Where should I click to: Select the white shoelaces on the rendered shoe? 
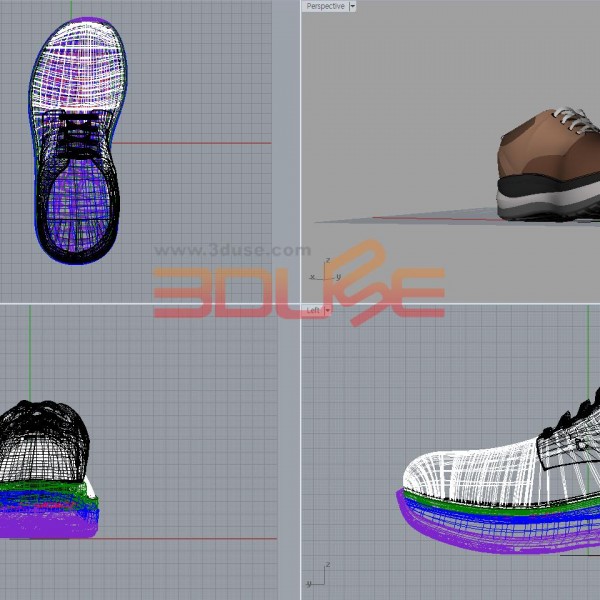[575, 120]
